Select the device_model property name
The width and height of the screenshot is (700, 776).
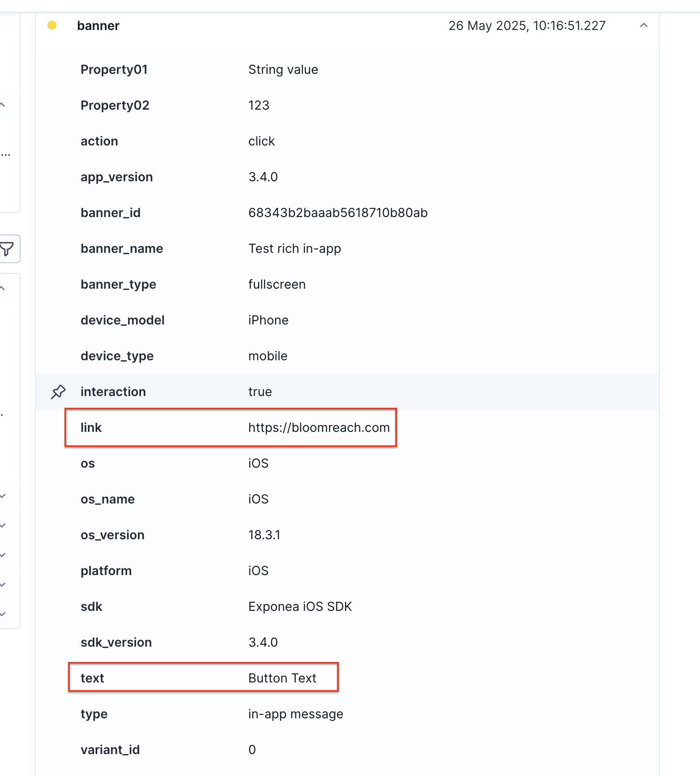[123, 320]
